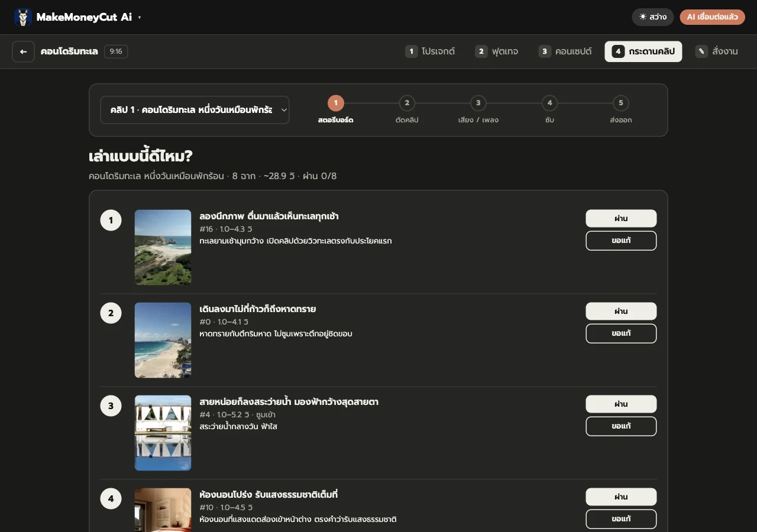
Task: Click the MakeMoneyCut Ai llama logo
Action: point(23,17)
